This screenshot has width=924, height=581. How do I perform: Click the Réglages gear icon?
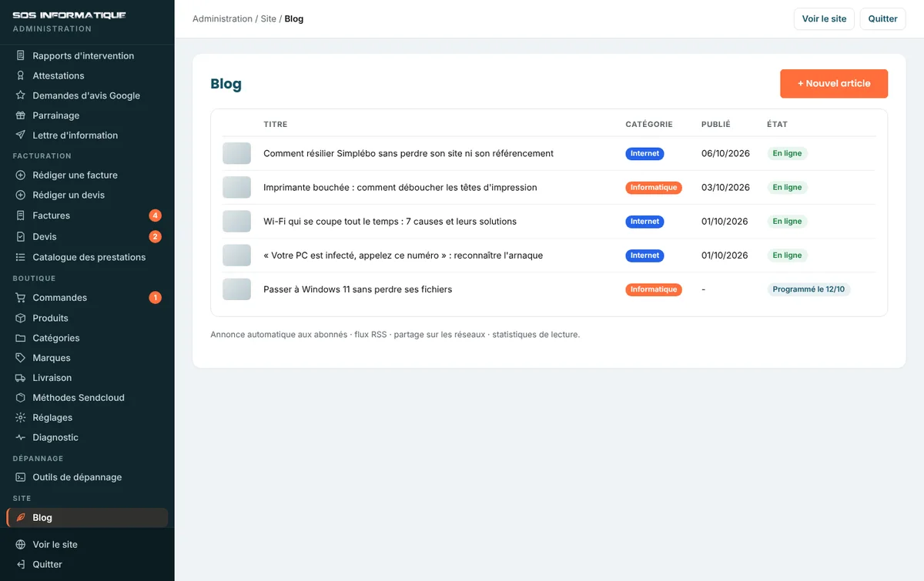coord(21,418)
